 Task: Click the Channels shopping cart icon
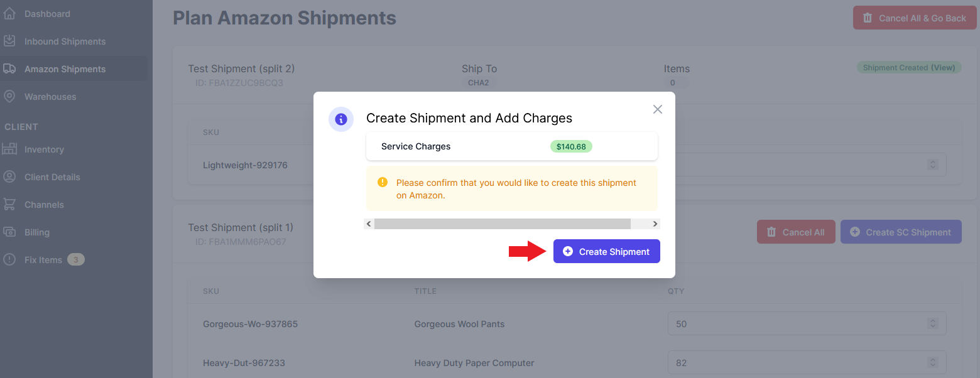pos(9,205)
